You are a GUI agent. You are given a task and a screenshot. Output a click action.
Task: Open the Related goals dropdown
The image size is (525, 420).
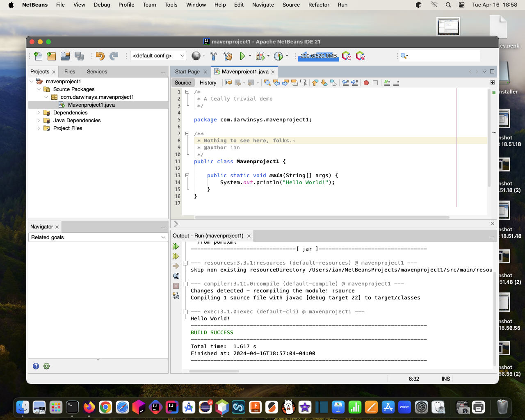[x=98, y=237]
